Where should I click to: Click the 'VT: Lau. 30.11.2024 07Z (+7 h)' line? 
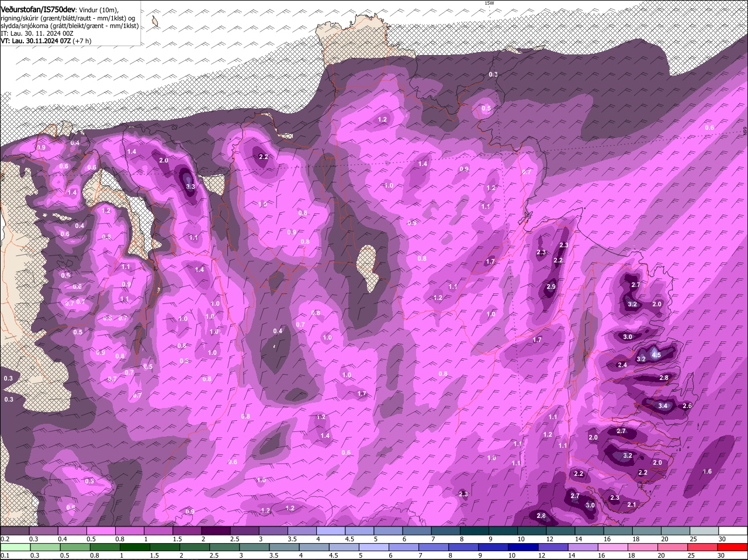tap(46, 41)
